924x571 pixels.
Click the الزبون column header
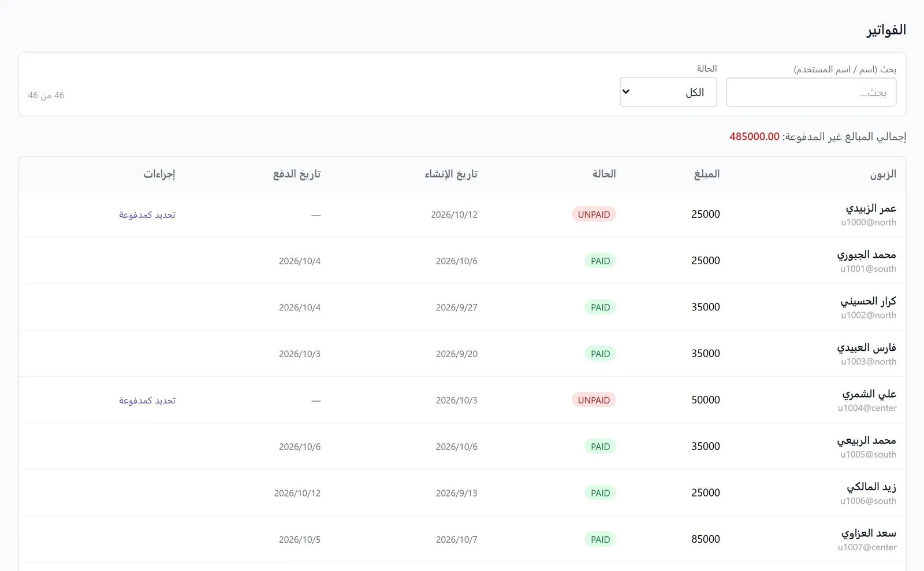pyautogui.click(x=883, y=174)
